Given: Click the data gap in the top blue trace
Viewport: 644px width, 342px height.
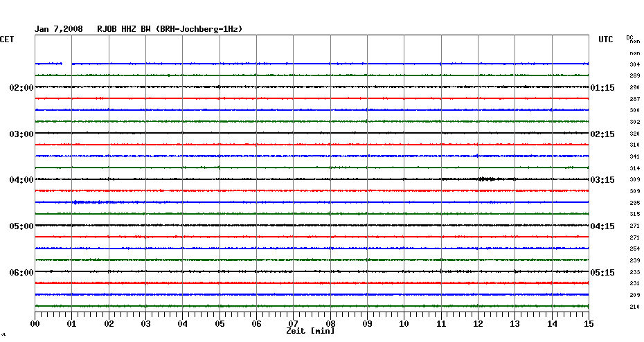Looking at the screenshot, I should (x=67, y=64).
